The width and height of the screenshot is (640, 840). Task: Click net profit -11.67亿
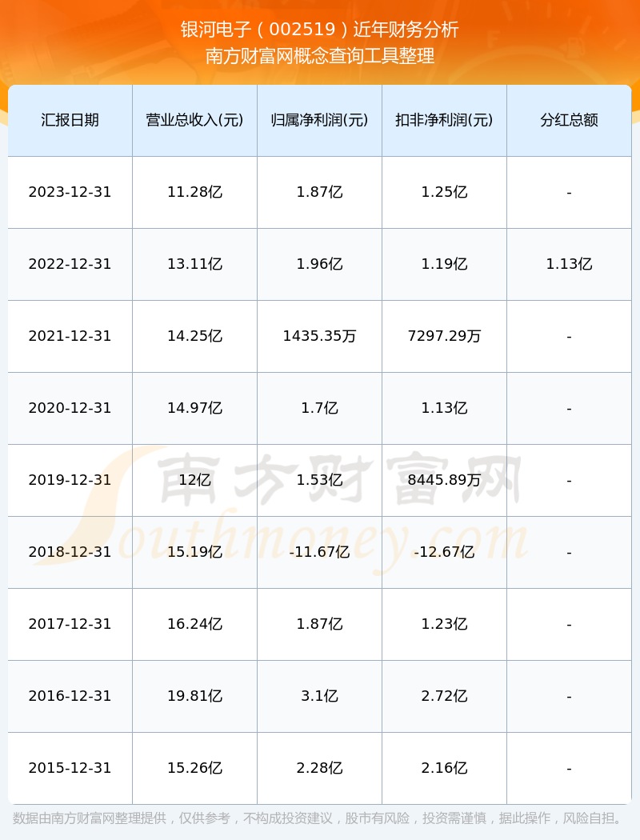320,552
